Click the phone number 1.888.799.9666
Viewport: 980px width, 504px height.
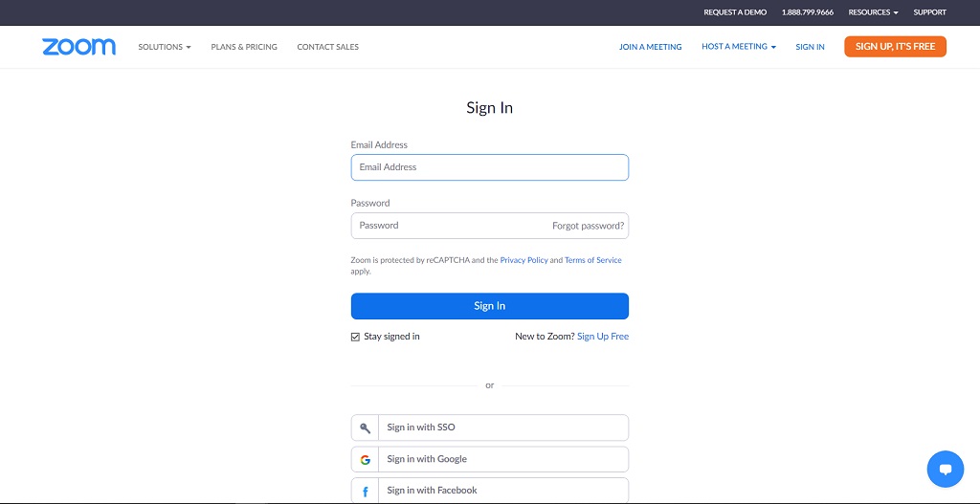pyautogui.click(x=808, y=12)
